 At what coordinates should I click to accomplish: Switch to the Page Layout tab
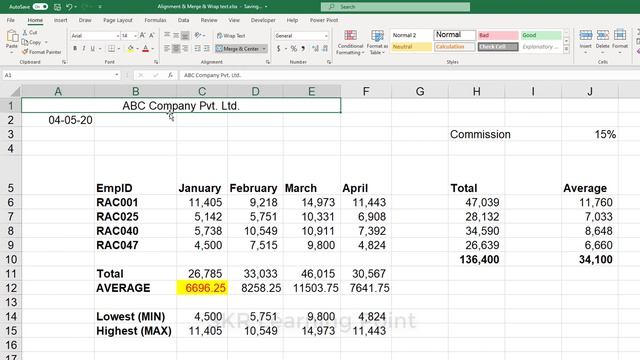pos(118,20)
